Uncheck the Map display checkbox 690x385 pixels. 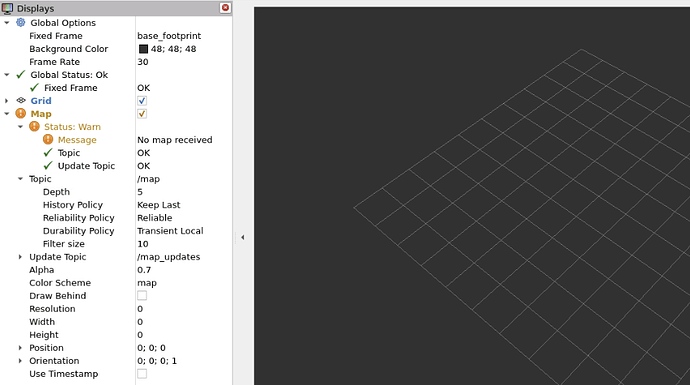(x=142, y=114)
